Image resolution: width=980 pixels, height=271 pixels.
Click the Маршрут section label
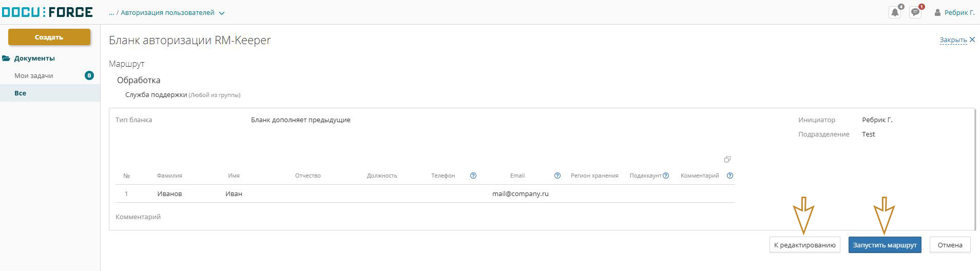127,64
